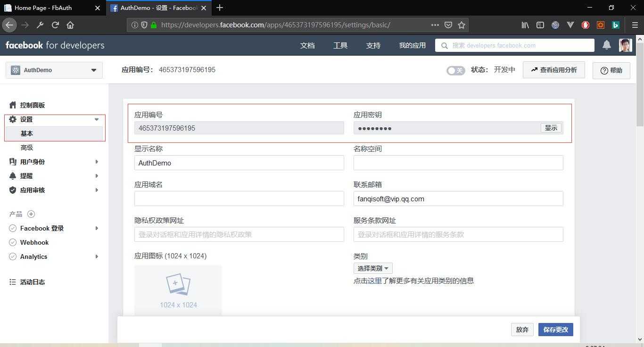
Task: Open notifications bell icon
Action: point(607,45)
